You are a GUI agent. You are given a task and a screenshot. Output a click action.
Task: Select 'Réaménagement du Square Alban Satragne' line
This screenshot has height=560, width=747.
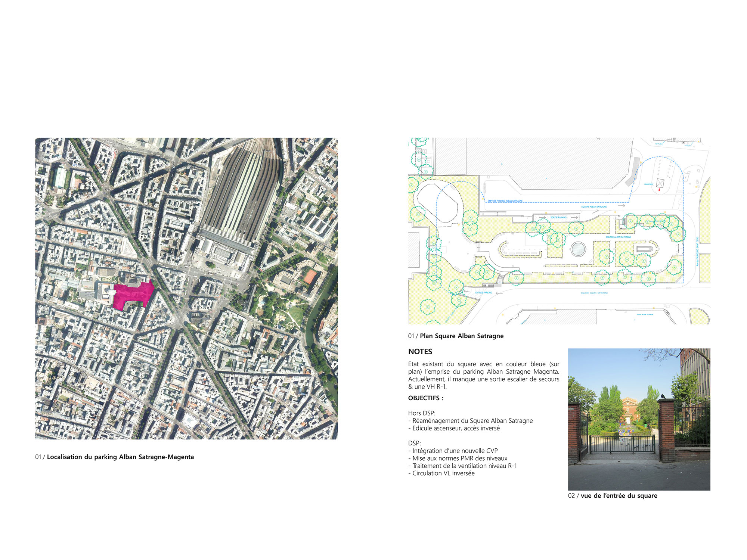(471, 421)
